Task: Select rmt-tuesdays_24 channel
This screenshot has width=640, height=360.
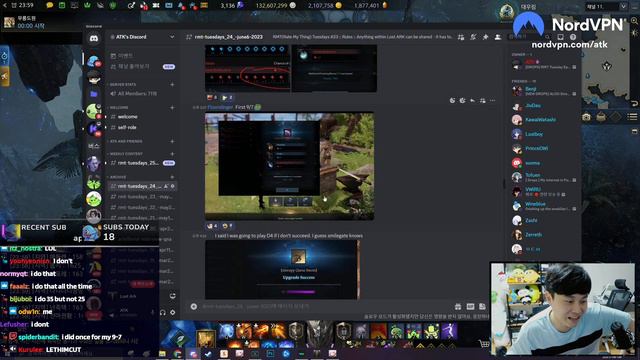Action: 142,186
